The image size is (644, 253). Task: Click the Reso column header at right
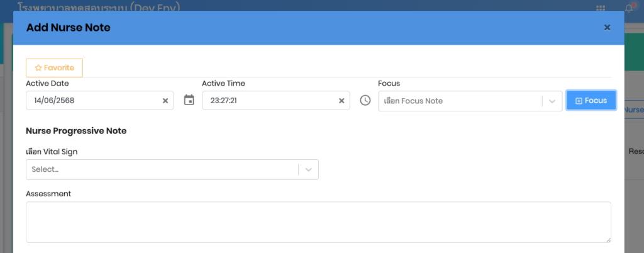(x=635, y=152)
